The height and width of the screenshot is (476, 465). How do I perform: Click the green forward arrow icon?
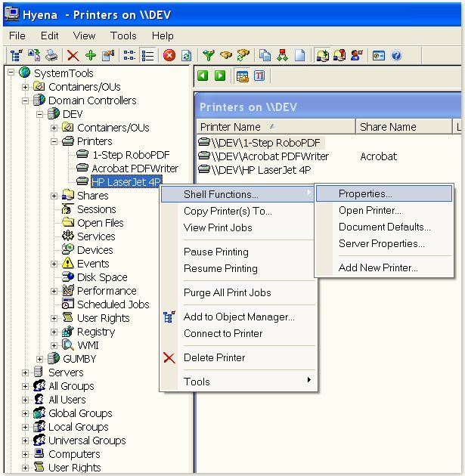219,76
